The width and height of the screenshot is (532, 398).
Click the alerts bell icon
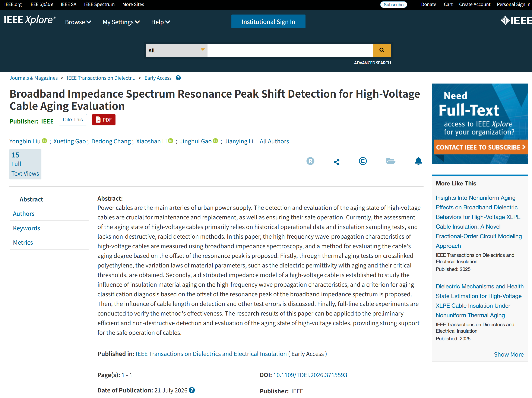point(418,161)
